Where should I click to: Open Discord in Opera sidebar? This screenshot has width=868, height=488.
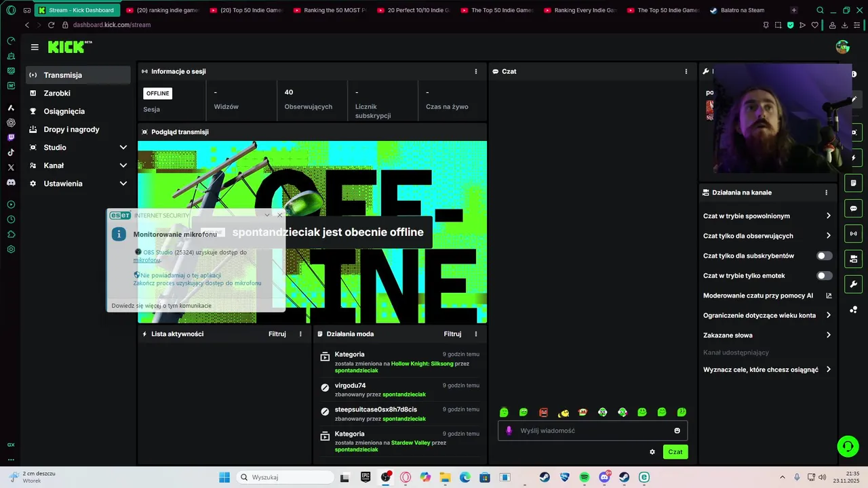coord(11,182)
